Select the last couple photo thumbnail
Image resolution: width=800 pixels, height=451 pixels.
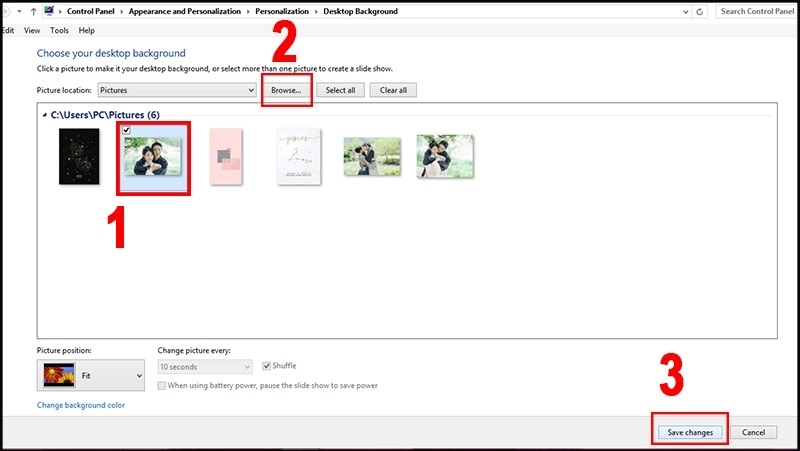click(x=445, y=156)
